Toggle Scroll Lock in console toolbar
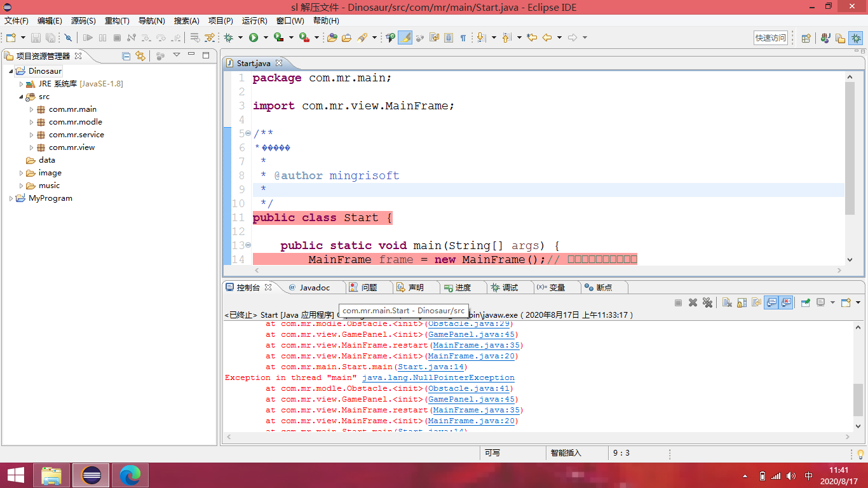 742,303
